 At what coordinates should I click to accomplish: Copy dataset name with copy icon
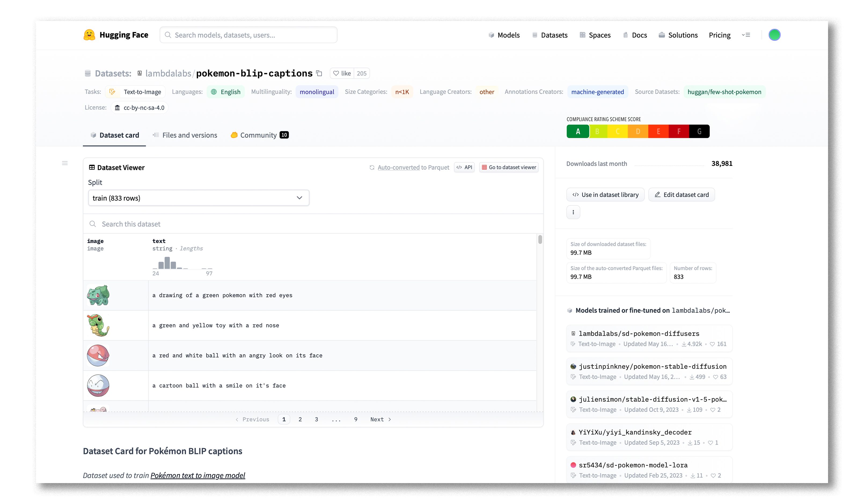click(319, 73)
